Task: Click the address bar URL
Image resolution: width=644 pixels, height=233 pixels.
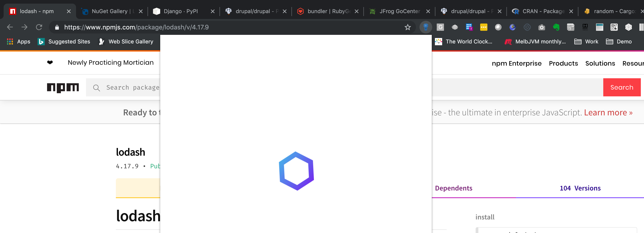Action: (136, 27)
